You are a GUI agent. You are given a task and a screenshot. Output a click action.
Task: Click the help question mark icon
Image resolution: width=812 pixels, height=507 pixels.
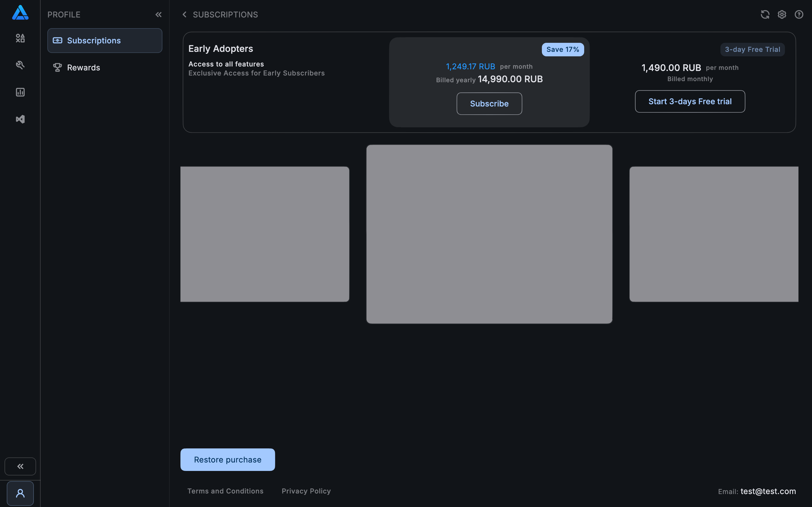[799, 14]
